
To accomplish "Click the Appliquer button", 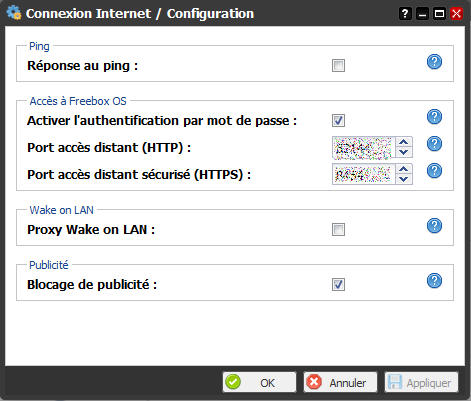I will tap(421, 382).
